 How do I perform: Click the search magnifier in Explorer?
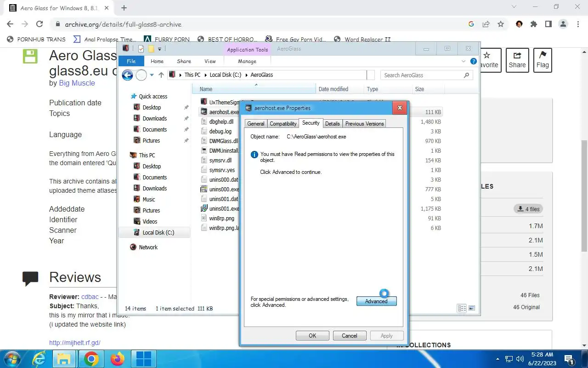pos(466,75)
